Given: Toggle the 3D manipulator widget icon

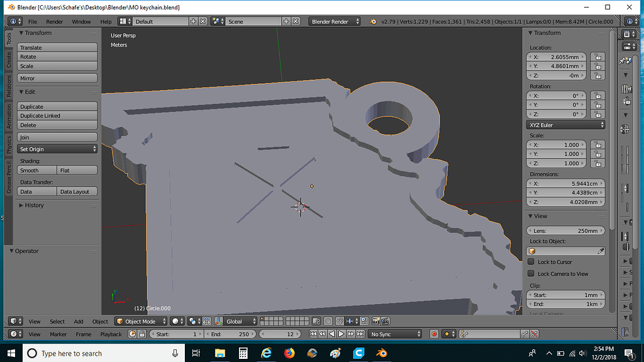Looking at the screenshot, I should point(219,321).
